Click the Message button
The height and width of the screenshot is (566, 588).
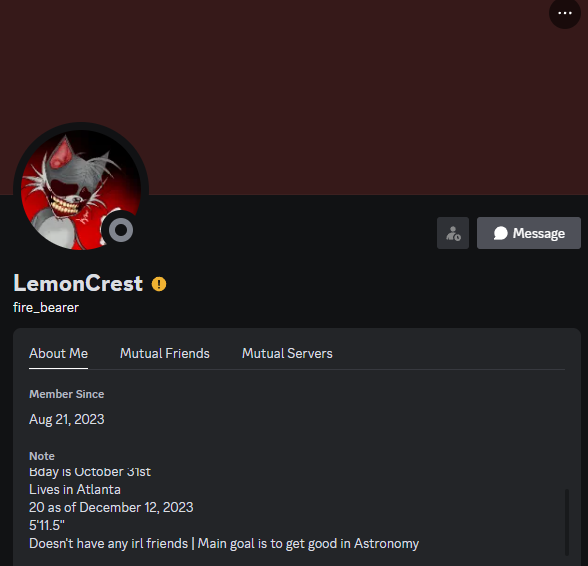click(529, 233)
